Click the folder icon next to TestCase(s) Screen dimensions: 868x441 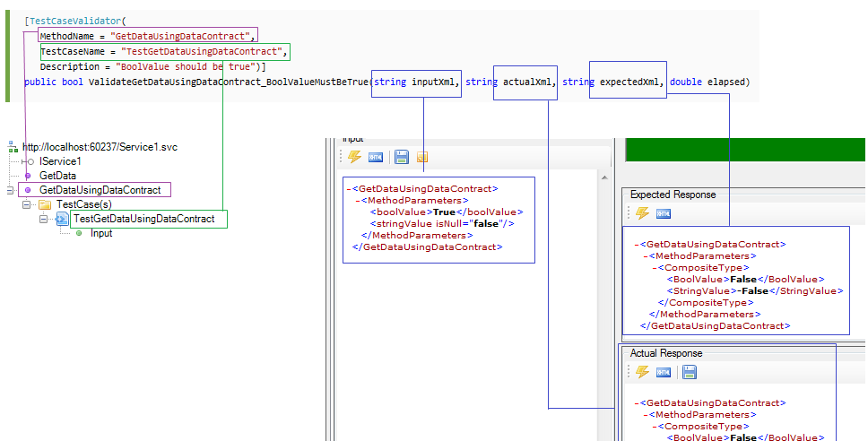point(45,204)
